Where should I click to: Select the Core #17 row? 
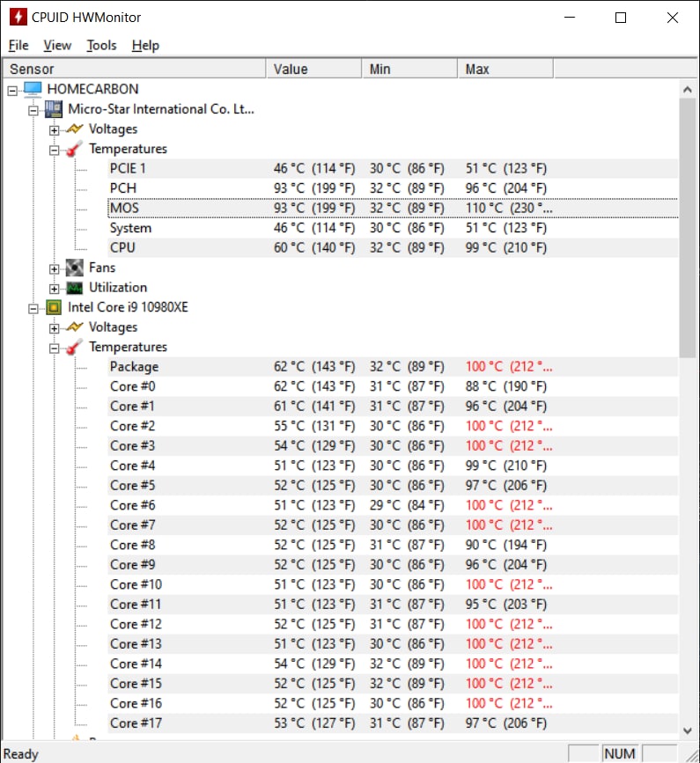393,723
